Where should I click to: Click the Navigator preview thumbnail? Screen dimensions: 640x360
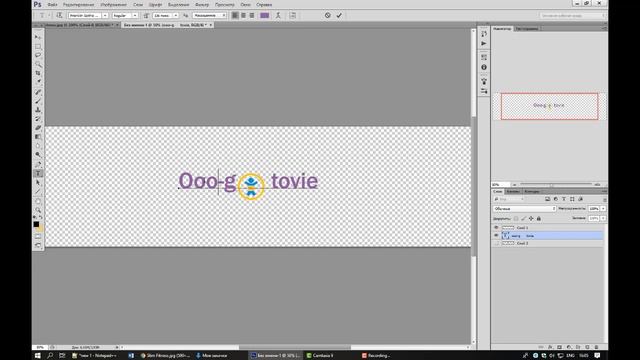pos(549,106)
